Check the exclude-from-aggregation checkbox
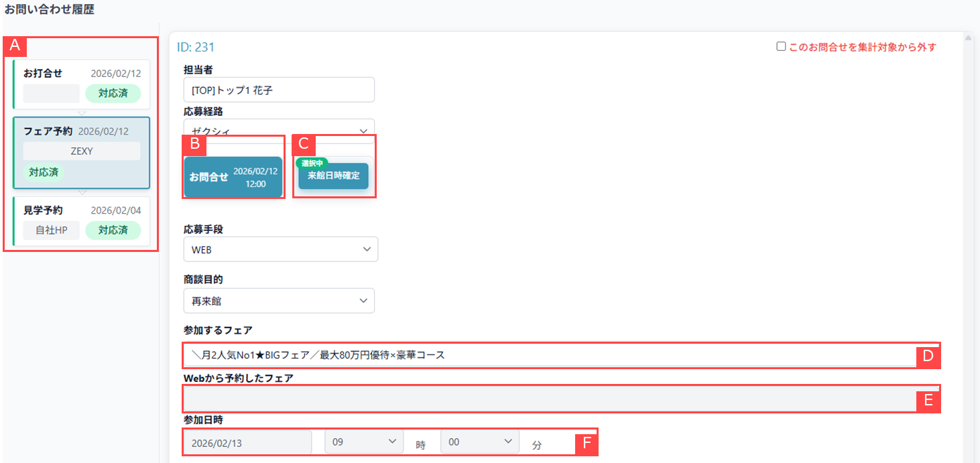 (781, 47)
